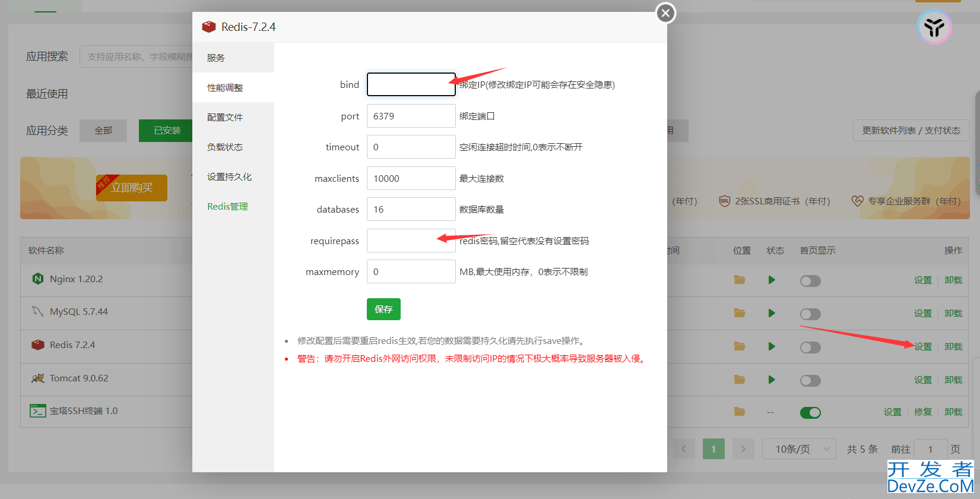Viewport: 980px width, 499px height.
Task: Open the Redis installation folder icon
Action: (740, 346)
